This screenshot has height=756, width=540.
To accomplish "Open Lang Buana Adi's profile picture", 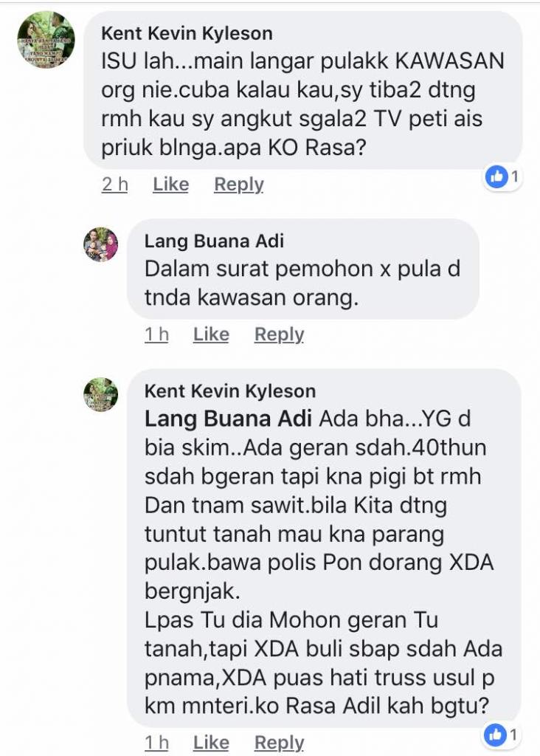I will pyautogui.click(x=100, y=244).
